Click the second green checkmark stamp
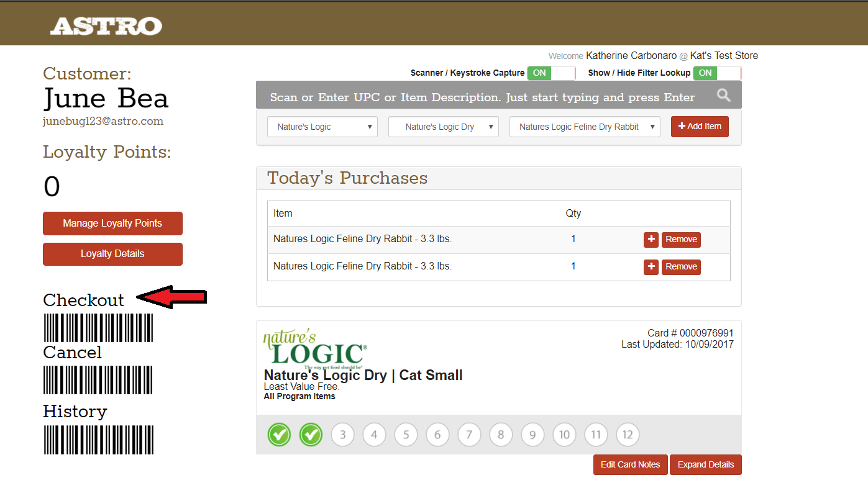Viewport: 868px width, 488px height. [x=311, y=435]
